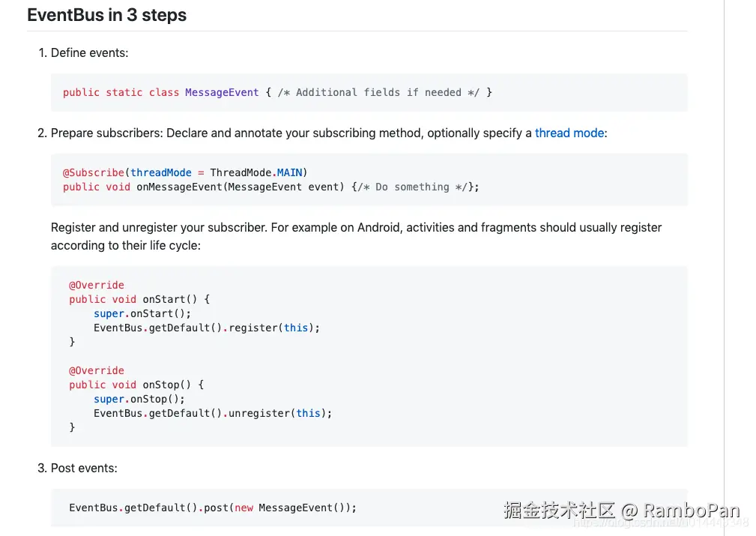The height and width of the screenshot is (536, 756).
Task: Click the onStart() method declaration line
Action: (x=139, y=299)
